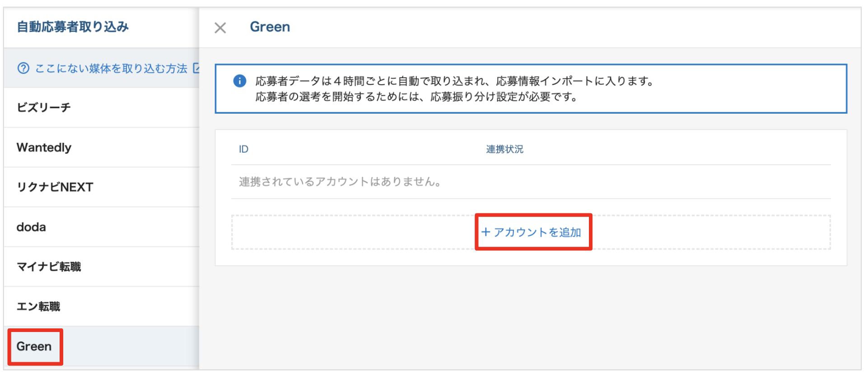Click the 連携状況 column header
Image resolution: width=868 pixels, height=378 pixels.
tap(504, 149)
